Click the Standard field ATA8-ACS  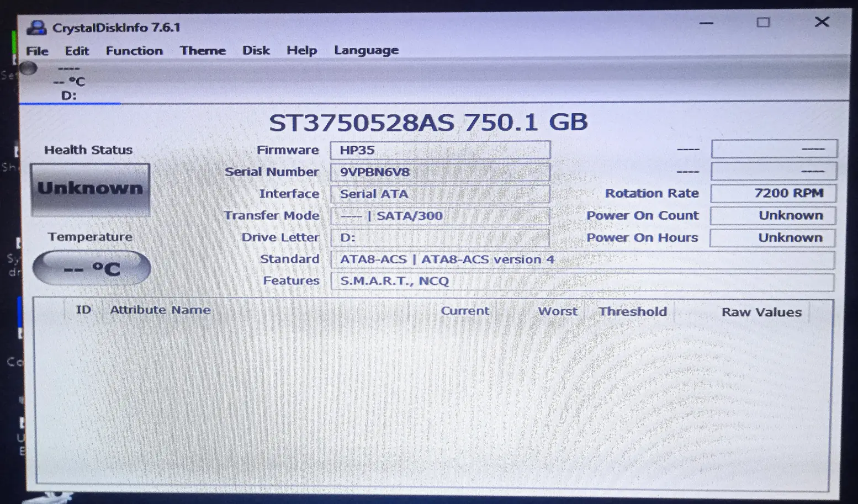tap(582, 259)
